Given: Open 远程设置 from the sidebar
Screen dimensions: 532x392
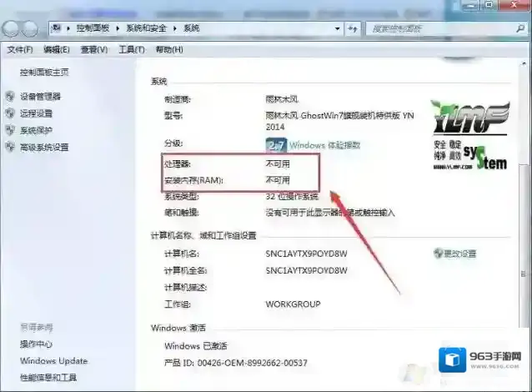Looking at the screenshot, I should (36, 113).
